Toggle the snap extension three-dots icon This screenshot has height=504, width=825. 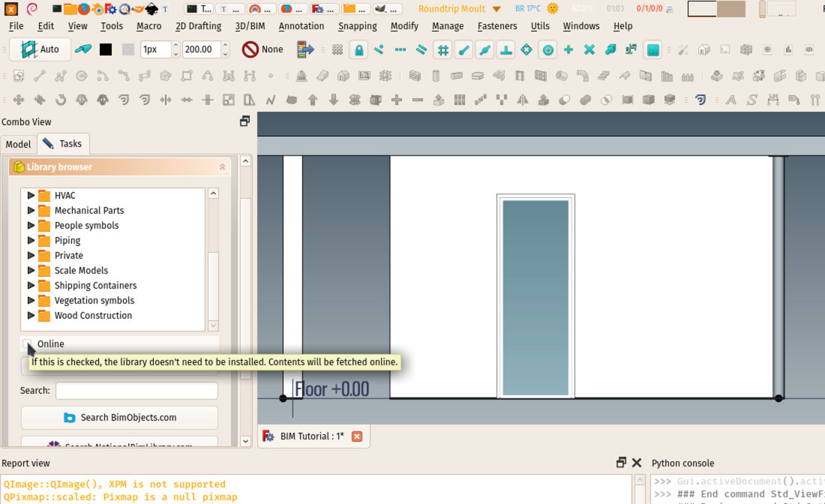(x=400, y=50)
